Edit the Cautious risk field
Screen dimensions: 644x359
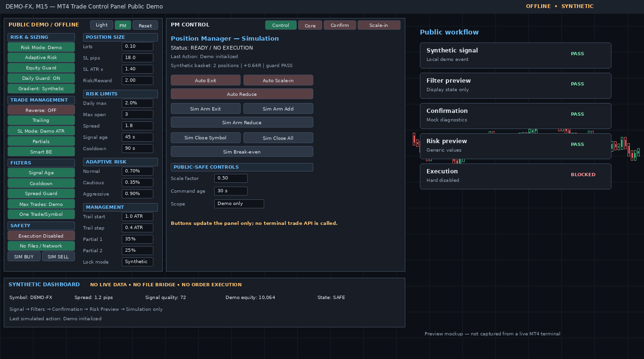137,182
